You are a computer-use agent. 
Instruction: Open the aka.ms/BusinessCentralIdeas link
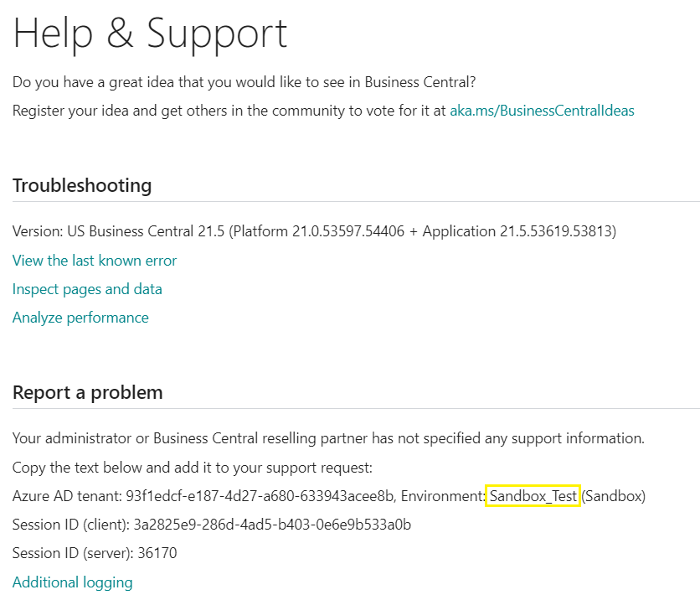pyautogui.click(x=542, y=111)
